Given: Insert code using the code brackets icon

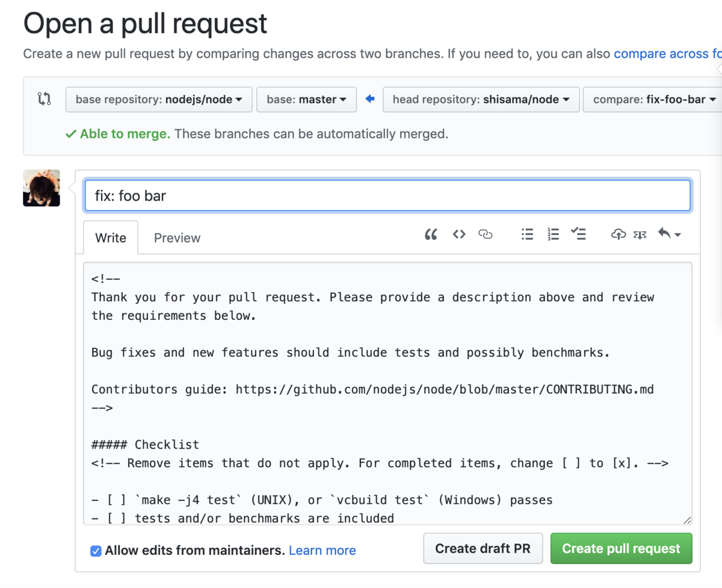Looking at the screenshot, I should click(x=459, y=234).
